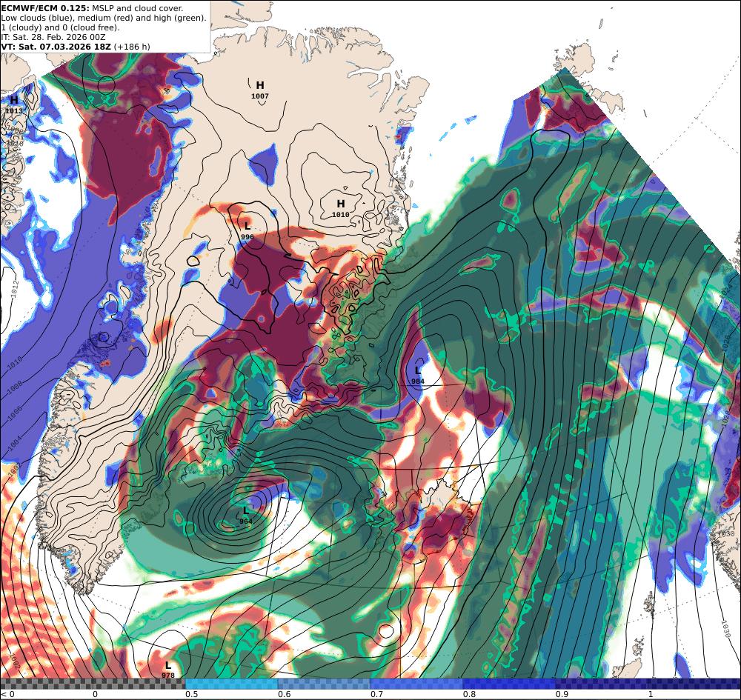Image resolution: width=741 pixels, height=700 pixels.
Task: Click the '0.6' colorbar tick label
Action: pyautogui.click(x=285, y=694)
